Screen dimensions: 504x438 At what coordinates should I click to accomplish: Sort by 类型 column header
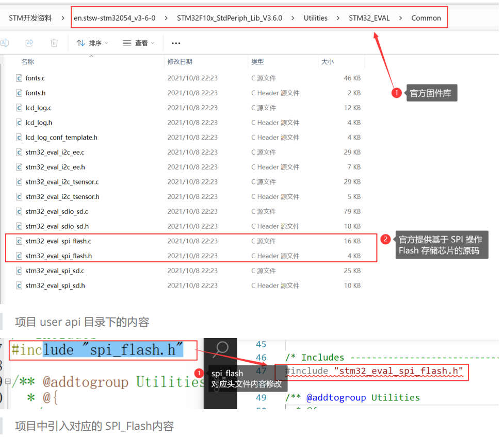[257, 62]
